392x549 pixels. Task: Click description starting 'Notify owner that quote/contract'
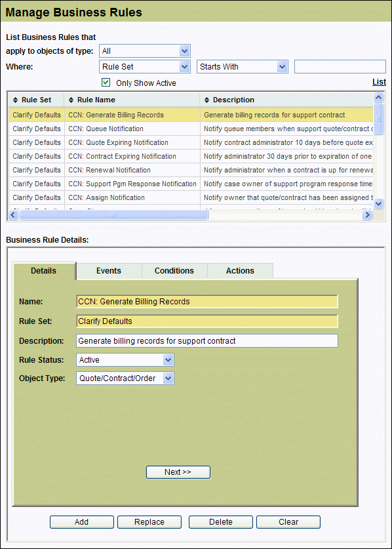[x=288, y=197]
